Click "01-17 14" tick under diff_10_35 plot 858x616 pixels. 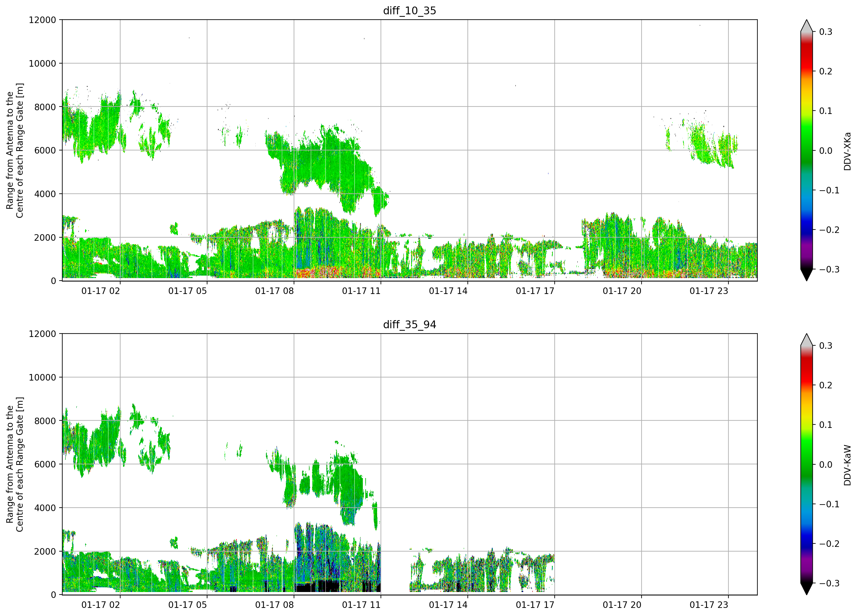point(448,291)
